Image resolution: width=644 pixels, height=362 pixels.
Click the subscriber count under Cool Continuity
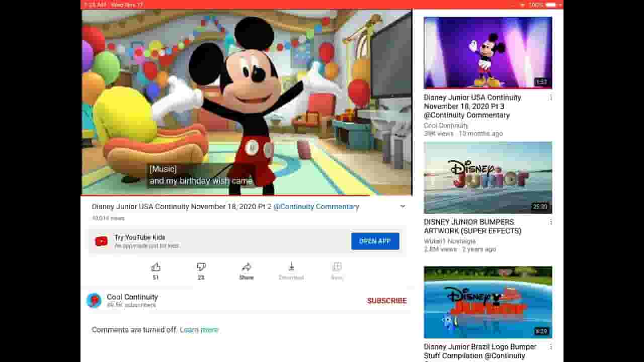pos(131,305)
